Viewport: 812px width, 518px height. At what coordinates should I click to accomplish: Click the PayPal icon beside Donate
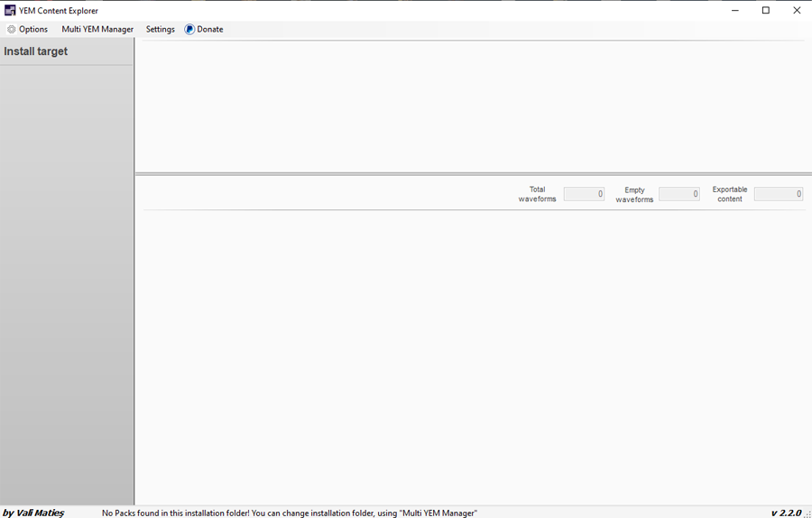[x=189, y=30]
